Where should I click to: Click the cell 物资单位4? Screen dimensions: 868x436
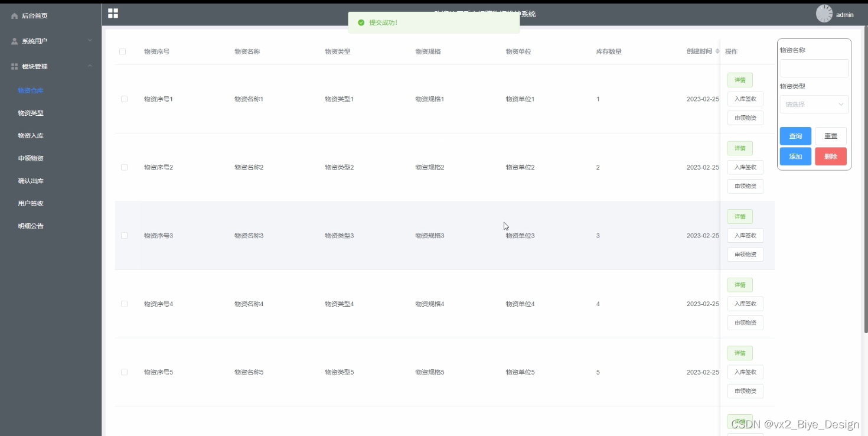520,304
